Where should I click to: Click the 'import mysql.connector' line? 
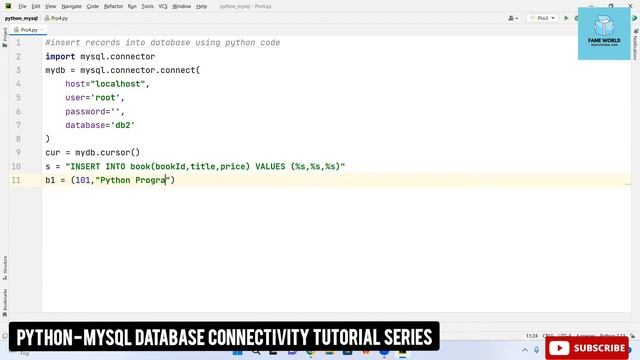click(x=100, y=57)
